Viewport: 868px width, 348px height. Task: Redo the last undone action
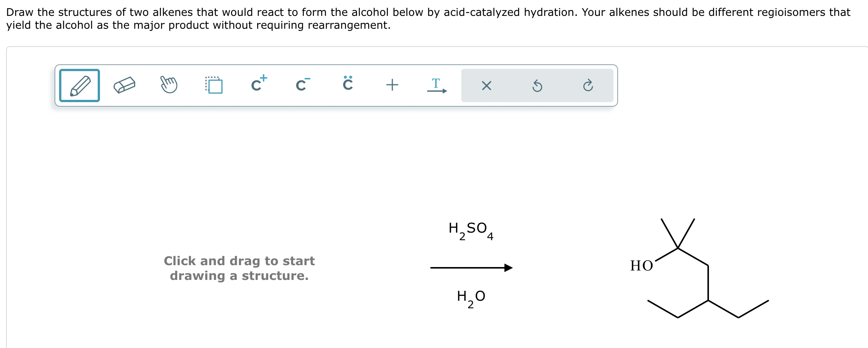point(588,86)
